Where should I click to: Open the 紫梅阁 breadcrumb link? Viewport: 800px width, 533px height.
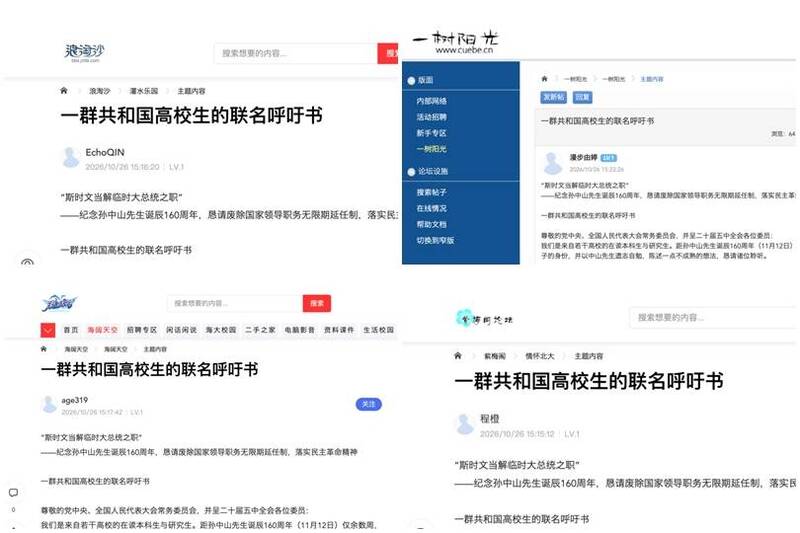[x=495, y=356]
